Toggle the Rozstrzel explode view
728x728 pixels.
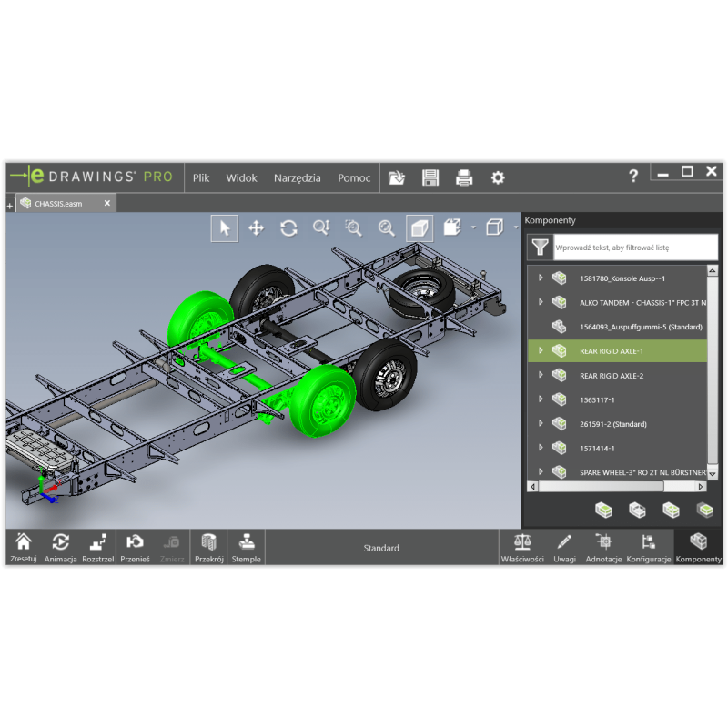coord(97,548)
